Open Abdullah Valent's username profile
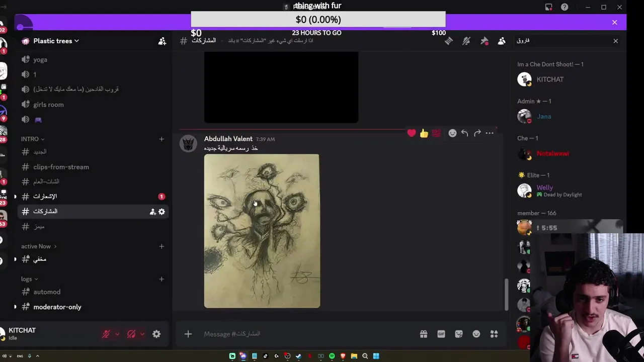 click(228, 139)
